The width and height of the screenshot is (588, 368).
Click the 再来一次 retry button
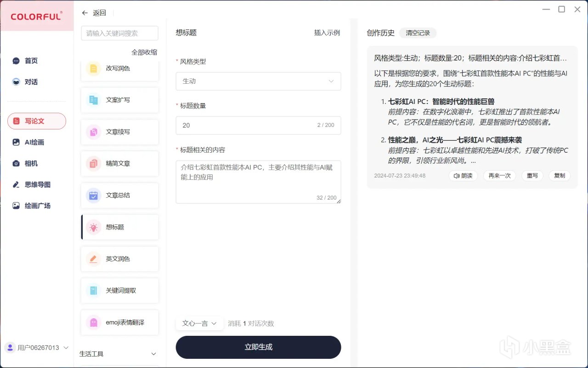(x=499, y=176)
